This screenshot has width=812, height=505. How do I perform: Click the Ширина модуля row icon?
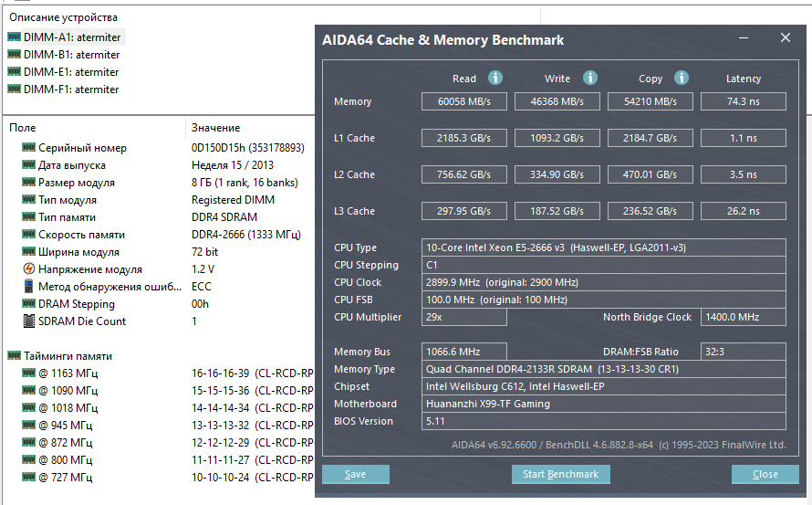[x=29, y=251]
